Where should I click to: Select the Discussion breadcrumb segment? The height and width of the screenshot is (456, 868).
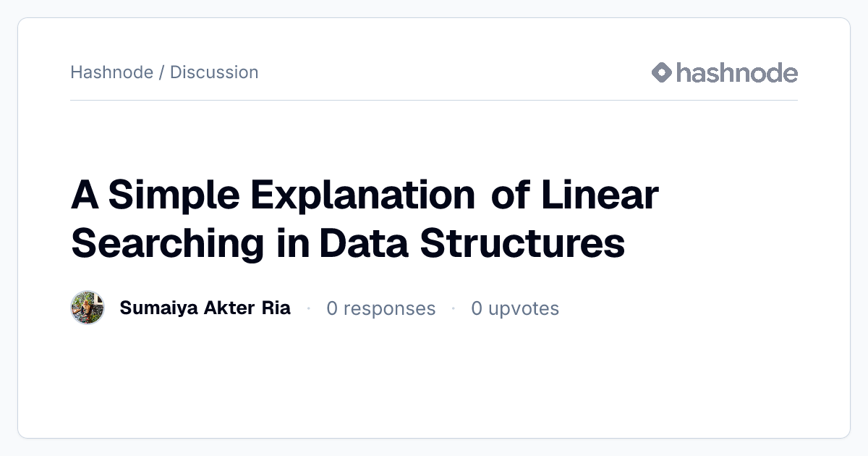point(214,72)
